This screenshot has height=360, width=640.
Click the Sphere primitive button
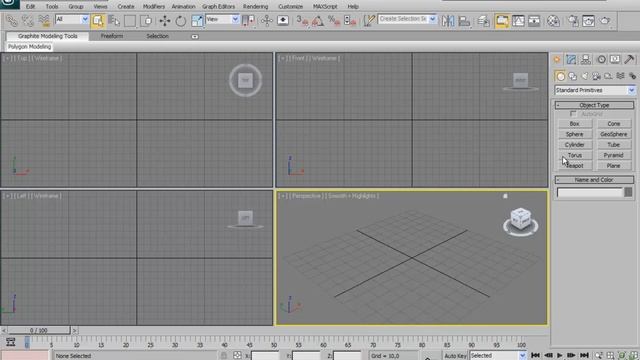coord(575,134)
